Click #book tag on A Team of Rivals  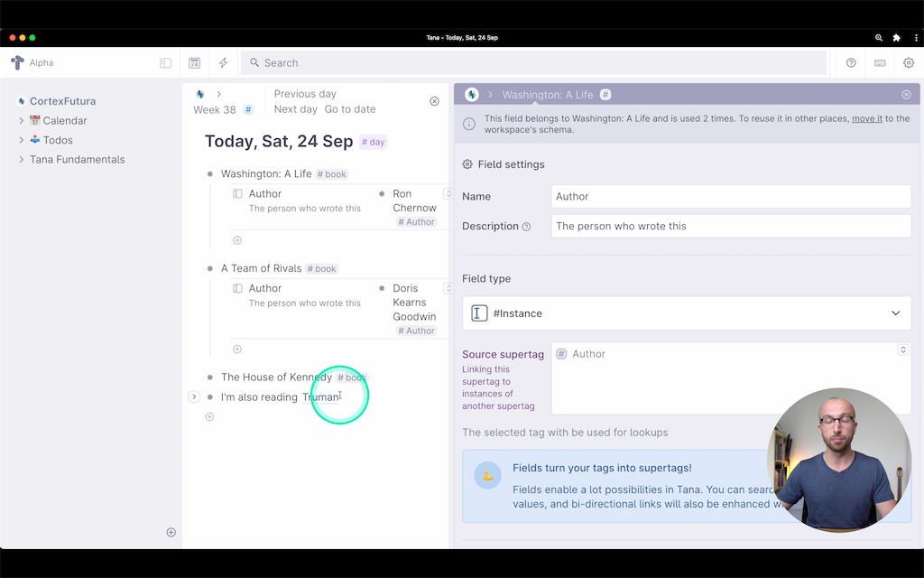tap(322, 269)
